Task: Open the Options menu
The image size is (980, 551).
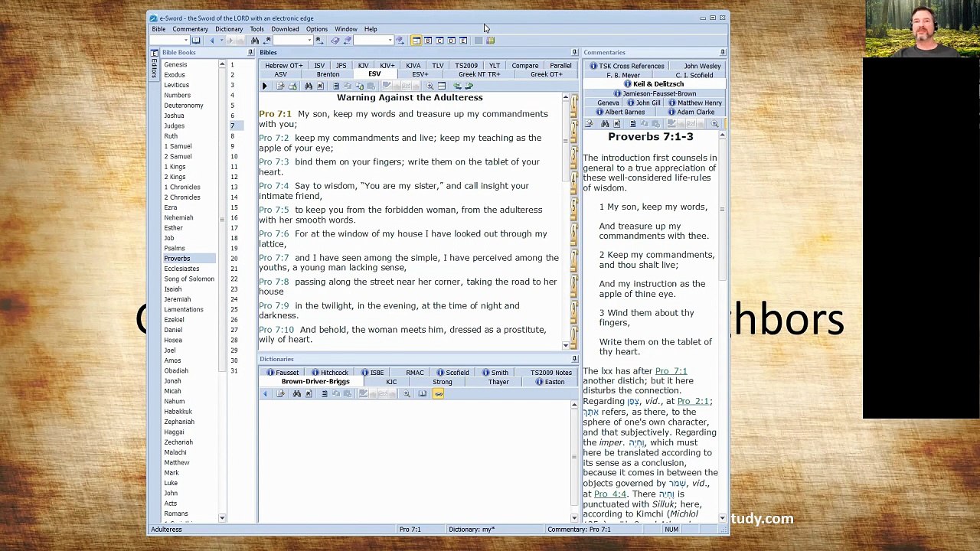Action: (x=316, y=29)
